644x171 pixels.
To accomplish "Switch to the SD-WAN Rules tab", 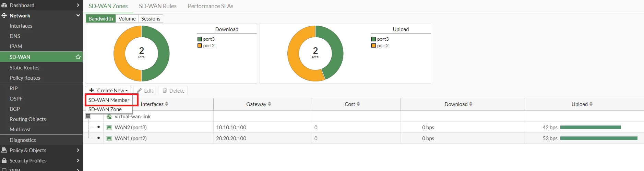I will coord(158,6).
